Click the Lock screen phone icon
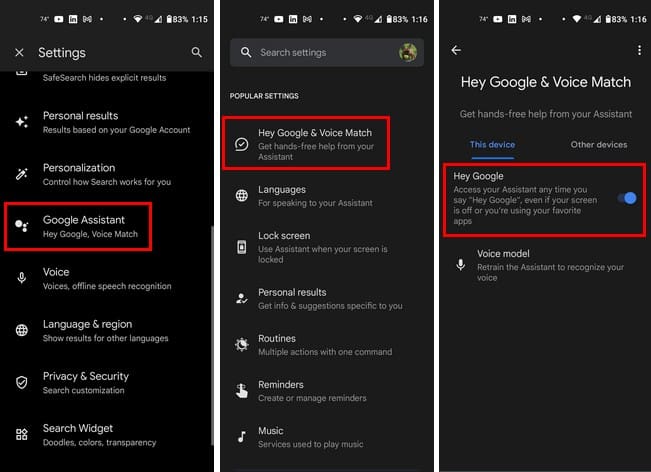The height and width of the screenshot is (472, 651). pyautogui.click(x=242, y=247)
